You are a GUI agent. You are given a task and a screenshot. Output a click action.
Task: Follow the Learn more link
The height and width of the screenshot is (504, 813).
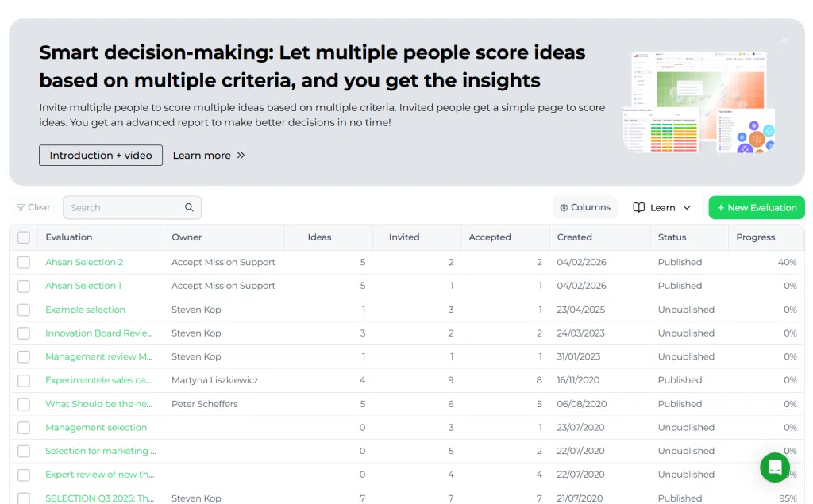[x=209, y=155]
